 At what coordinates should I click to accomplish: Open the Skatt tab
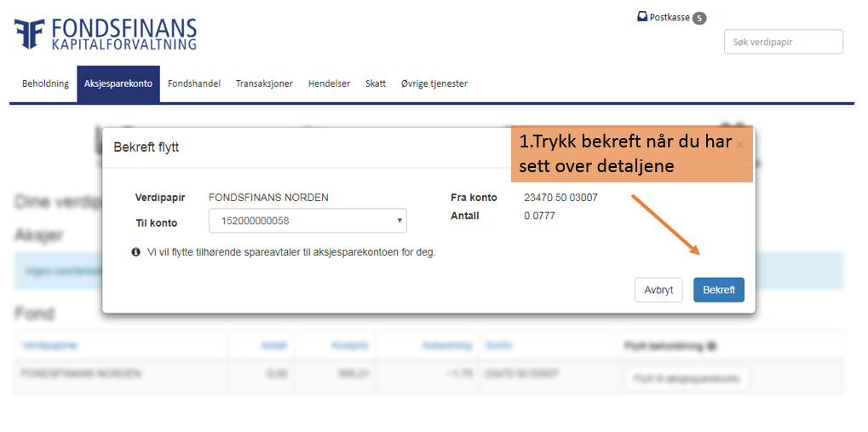(376, 84)
